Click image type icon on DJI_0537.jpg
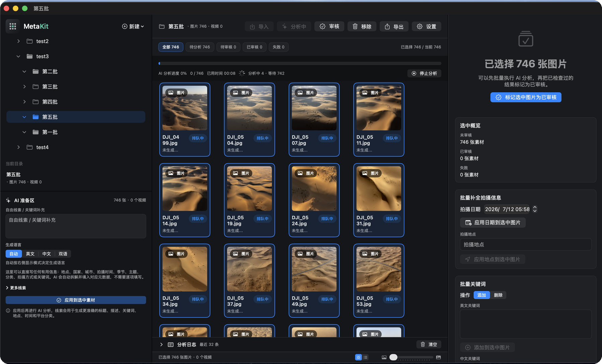This screenshot has height=364, width=602. pos(236,254)
